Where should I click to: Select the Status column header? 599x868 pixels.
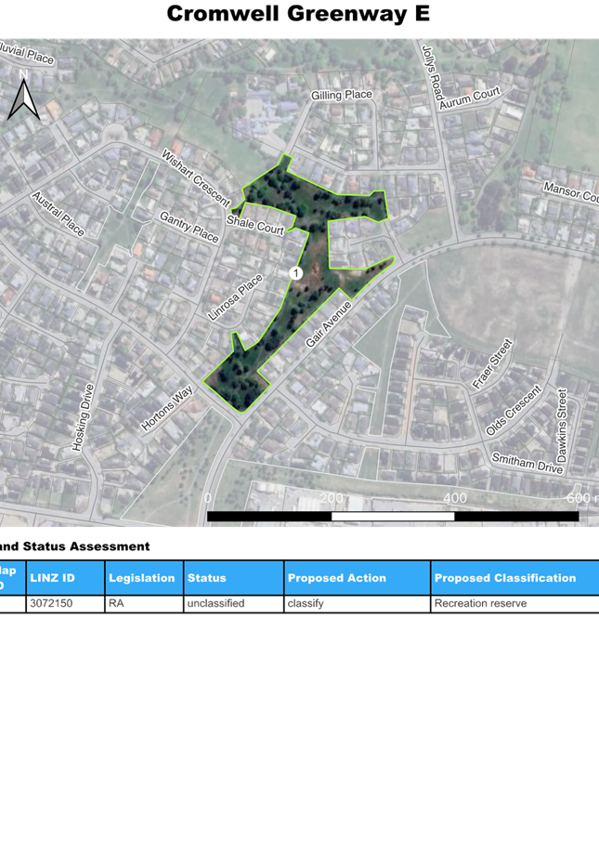click(x=233, y=578)
